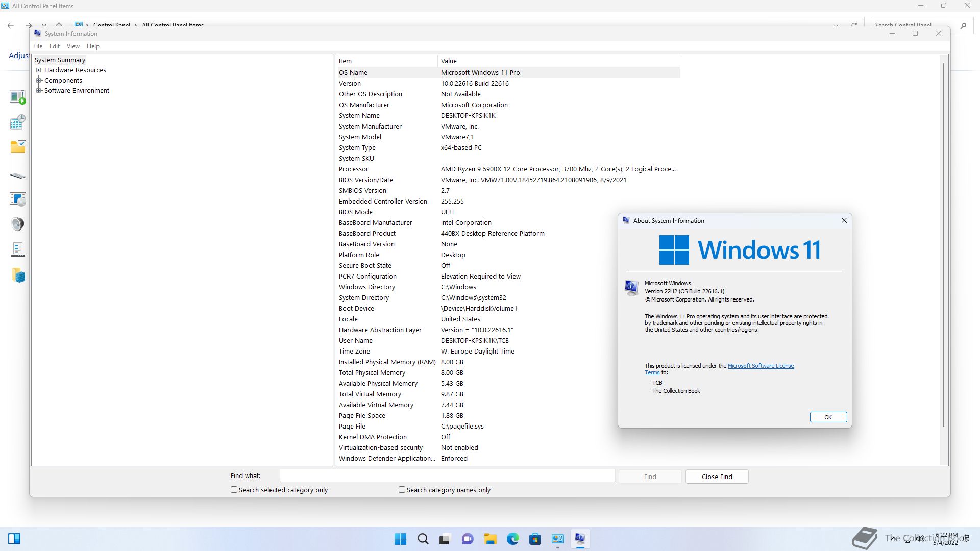The image size is (980, 551).
Task: Select the PCR7 Configuration row
Action: [508, 276]
